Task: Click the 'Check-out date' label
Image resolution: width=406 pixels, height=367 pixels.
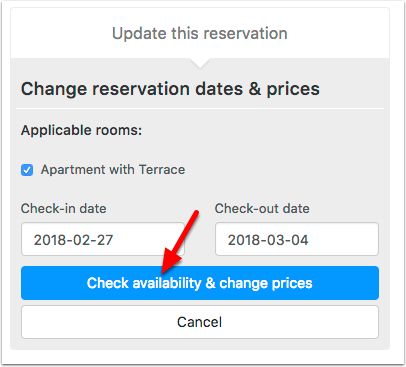Action: tap(262, 209)
